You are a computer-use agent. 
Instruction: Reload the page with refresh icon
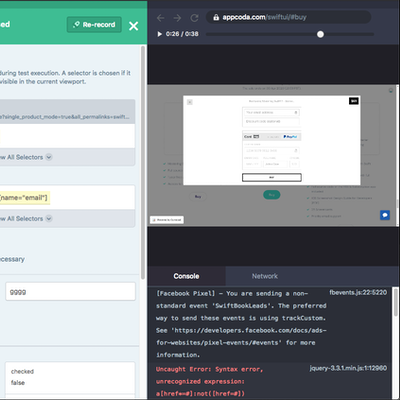click(x=195, y=18)
